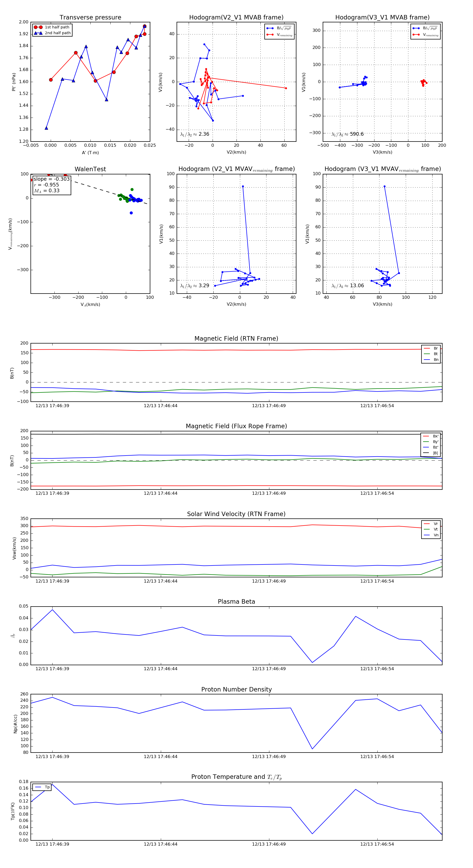
Task: Click the "Bz'" legend entry
Action: [x=431, y=447]
